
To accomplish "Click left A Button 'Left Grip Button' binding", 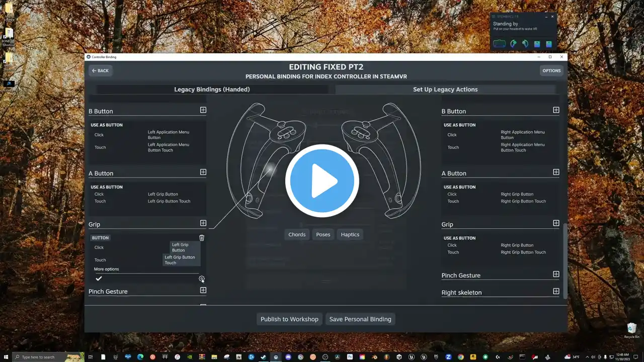I will pyautogui.click(x=163, y=194).
